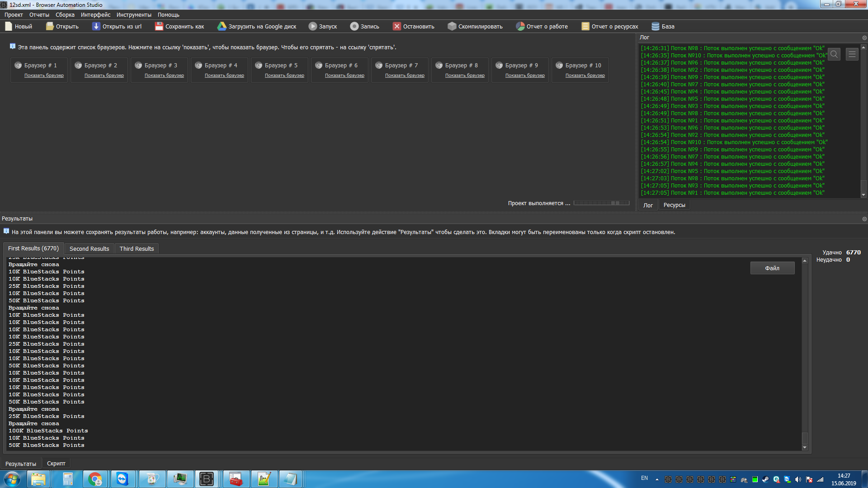Viewport: 868px width, 488px height.
Task: Close the Результаты panel corner icon
Action: click(x=864, y=219)
